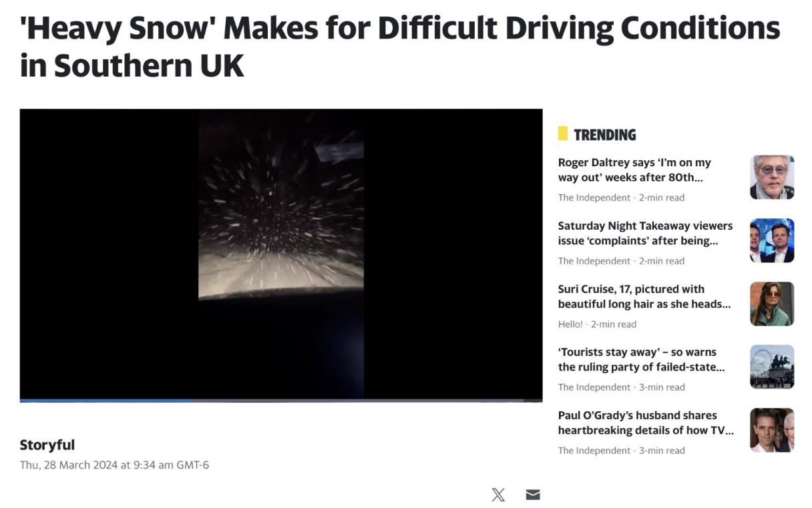Open the Storyful author link
This screenshot has height=508, width=812.
tap(47, 445)
